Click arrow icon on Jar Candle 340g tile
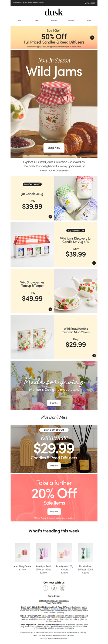 [x=50, y=217]
